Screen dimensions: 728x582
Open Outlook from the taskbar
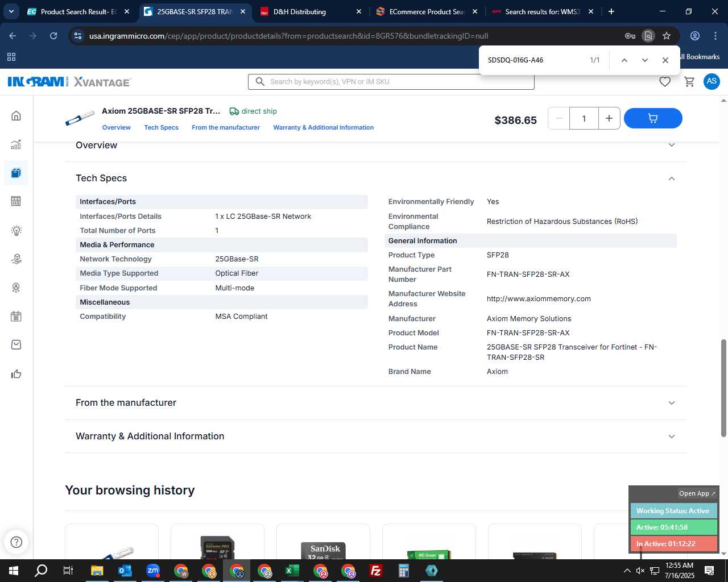click(125, 571)
